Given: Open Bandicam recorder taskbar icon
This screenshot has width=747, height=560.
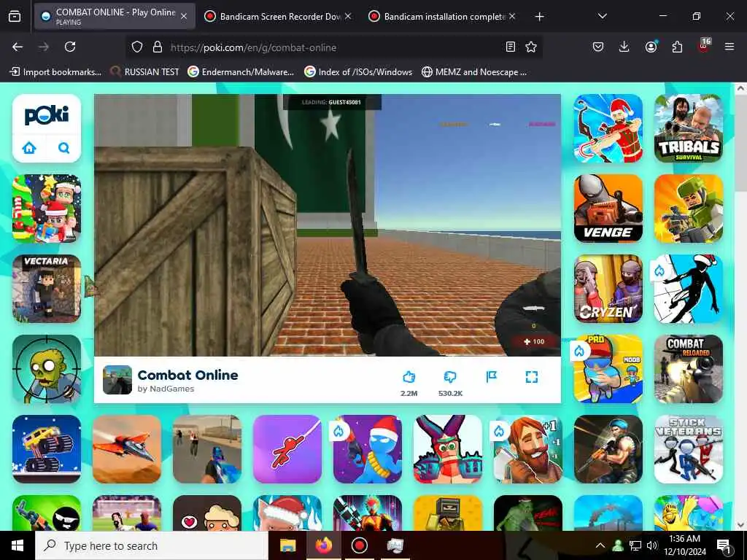Looking at the screenshot, I should 359,545.
